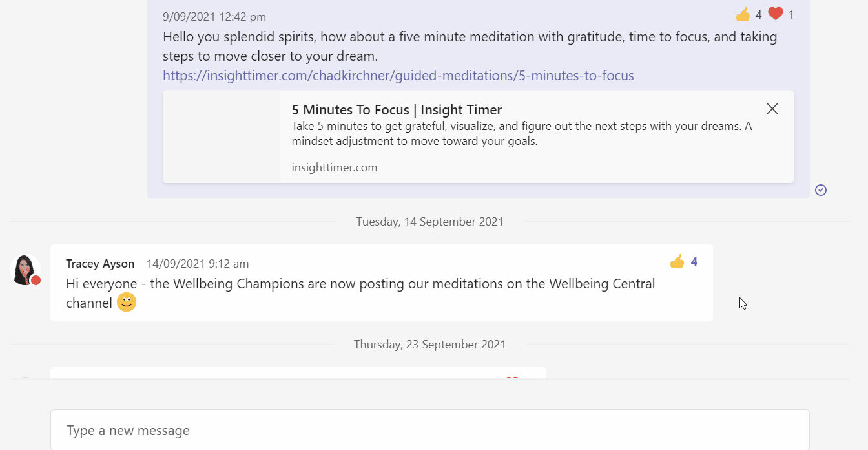Open the insighttimer.com 5-minutes-to-focus URL
Screen dimensions: 868x450
click(x=398, y=76)
